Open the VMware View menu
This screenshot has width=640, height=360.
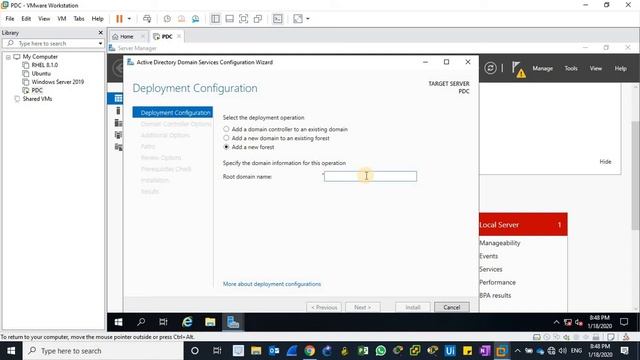[x=44, y=19]
